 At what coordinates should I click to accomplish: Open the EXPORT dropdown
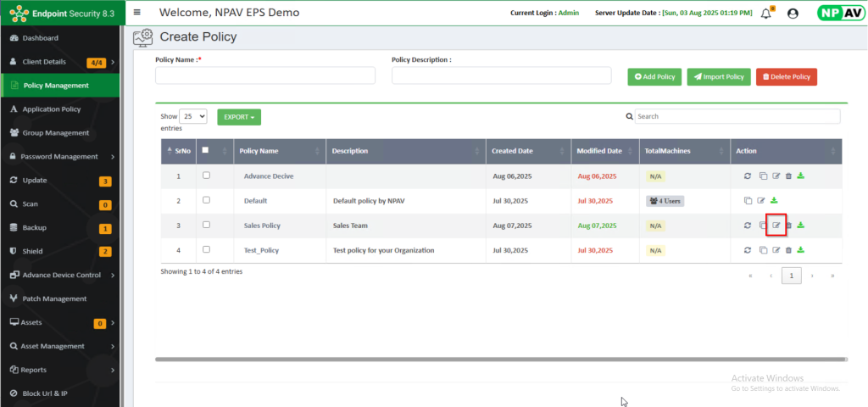(x=238, y=116)
